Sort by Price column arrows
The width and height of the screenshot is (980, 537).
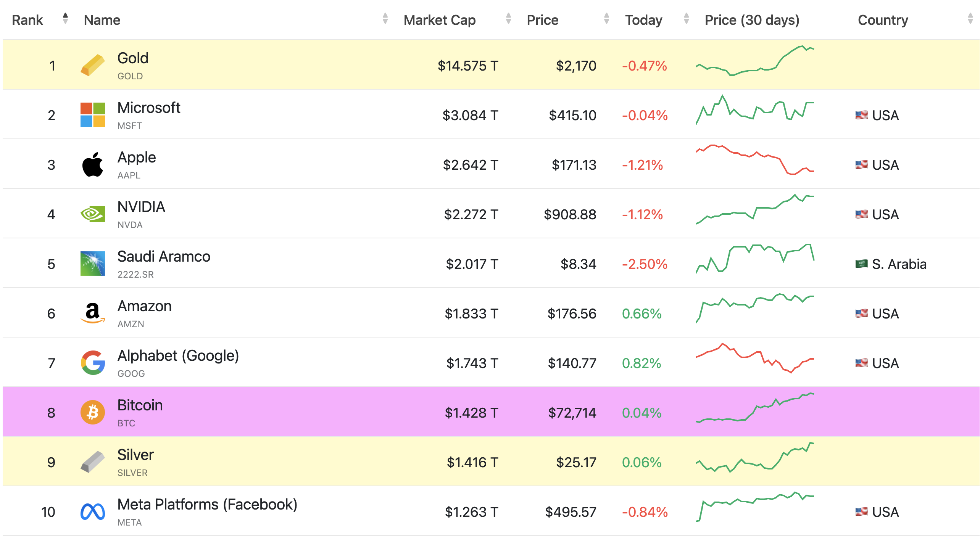point(606,18)
